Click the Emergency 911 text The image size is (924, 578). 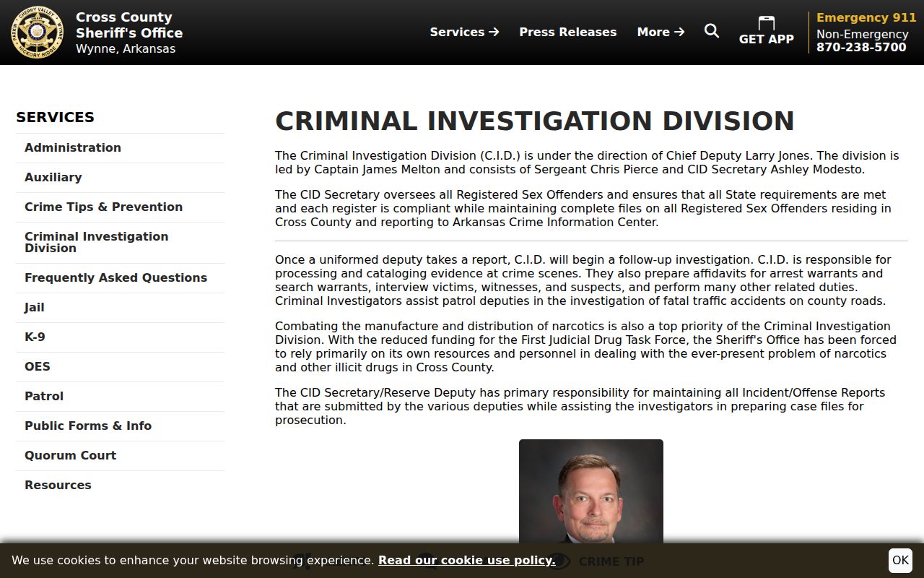866,17
